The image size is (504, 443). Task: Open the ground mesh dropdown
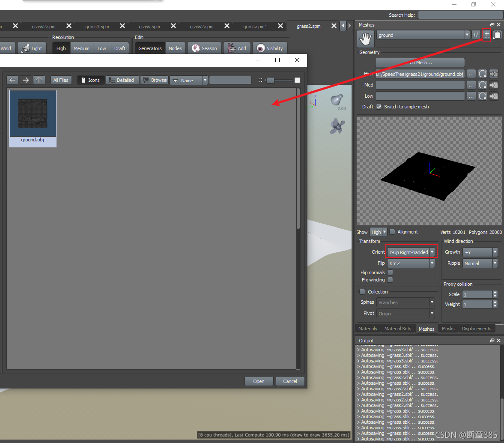pyautogui.click(x=423, y=35)
